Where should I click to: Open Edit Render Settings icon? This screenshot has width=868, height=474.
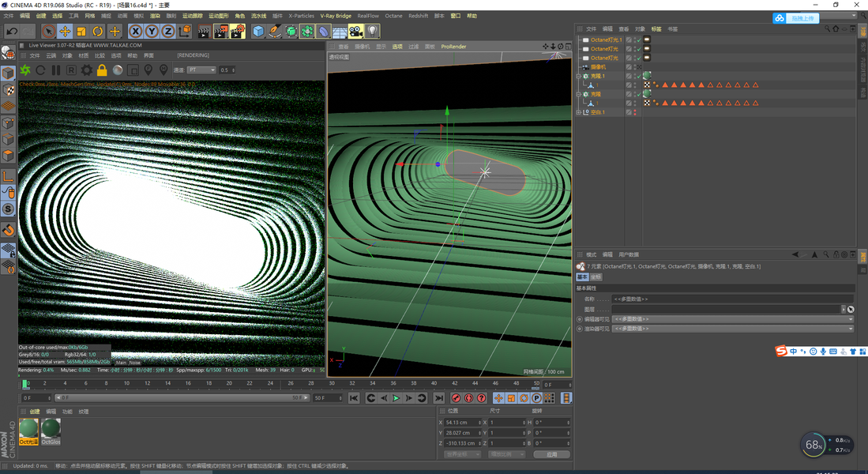[x=238, y=32]
